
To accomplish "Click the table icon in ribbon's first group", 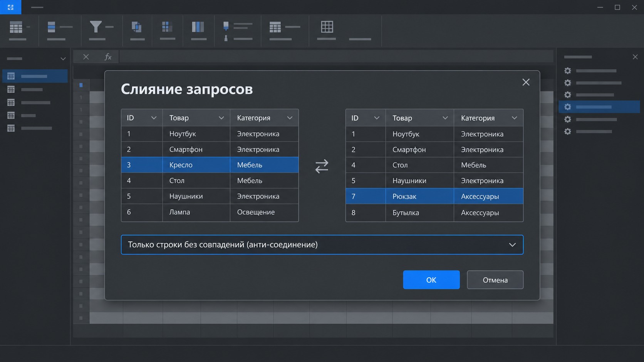I will click(16, 27).
